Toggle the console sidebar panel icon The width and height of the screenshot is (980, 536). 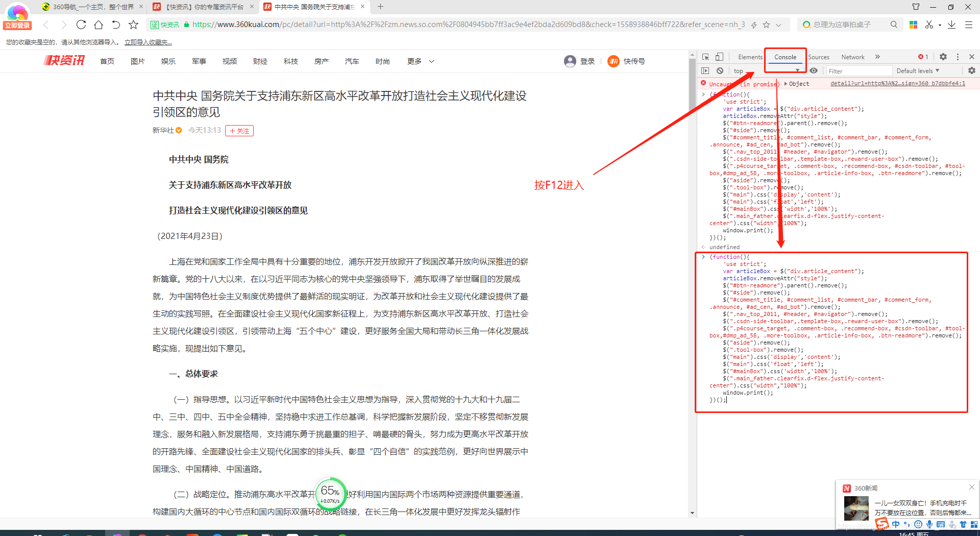click(x=705, y=70)
